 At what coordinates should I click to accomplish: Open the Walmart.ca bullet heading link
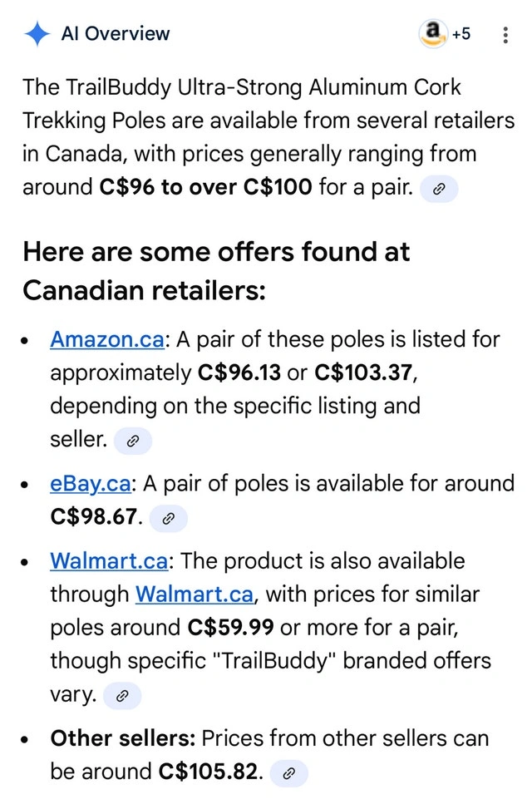(109, 561)
